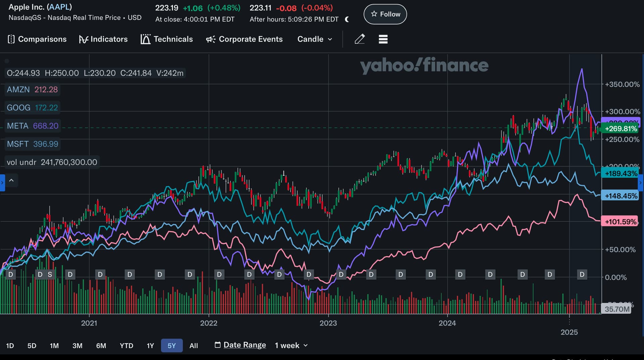Click the OHLC values readout

95,73
